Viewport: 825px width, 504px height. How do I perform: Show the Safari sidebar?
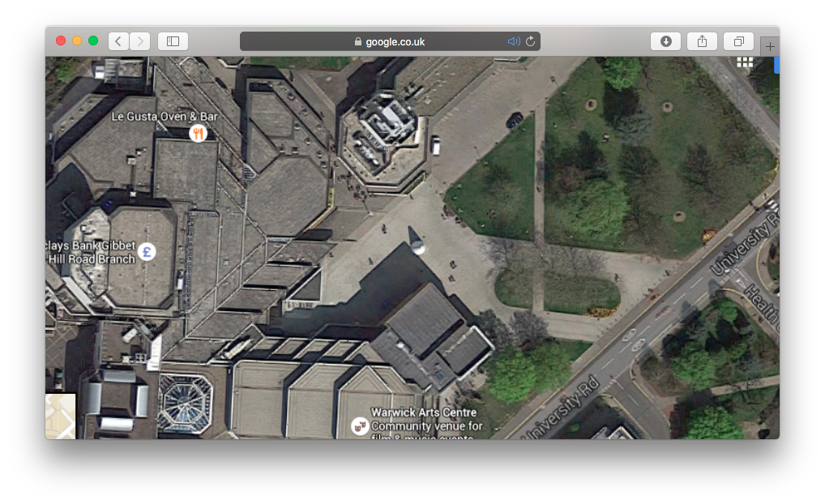172,41
